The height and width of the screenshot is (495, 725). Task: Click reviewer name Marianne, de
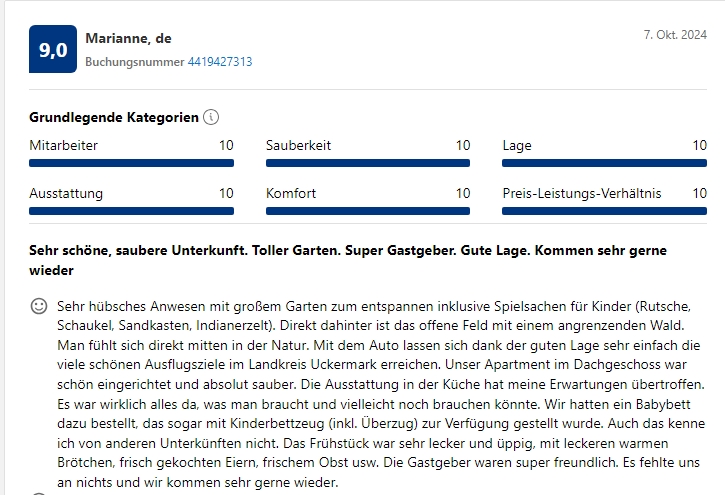(x=129, y=38)
